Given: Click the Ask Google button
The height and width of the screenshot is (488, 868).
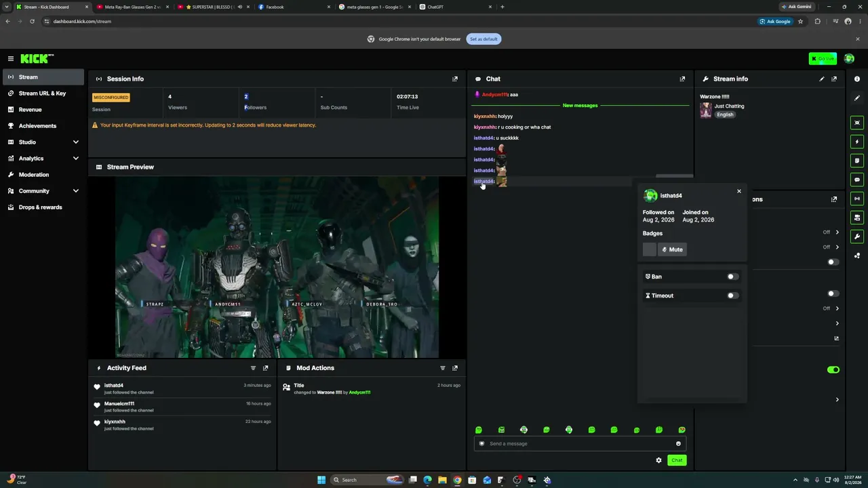Looking at the screenshot, I should 775,21.
